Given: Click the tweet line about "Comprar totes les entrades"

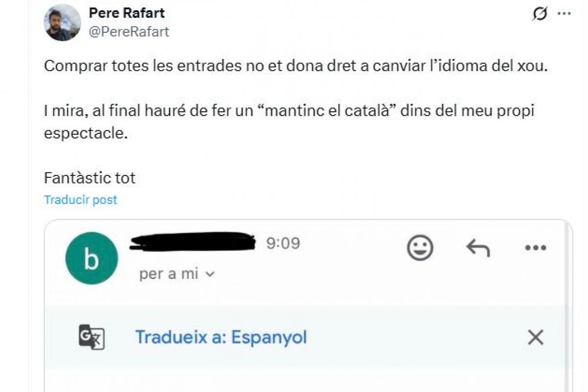Looking at the screenshot, I should 295,66.
